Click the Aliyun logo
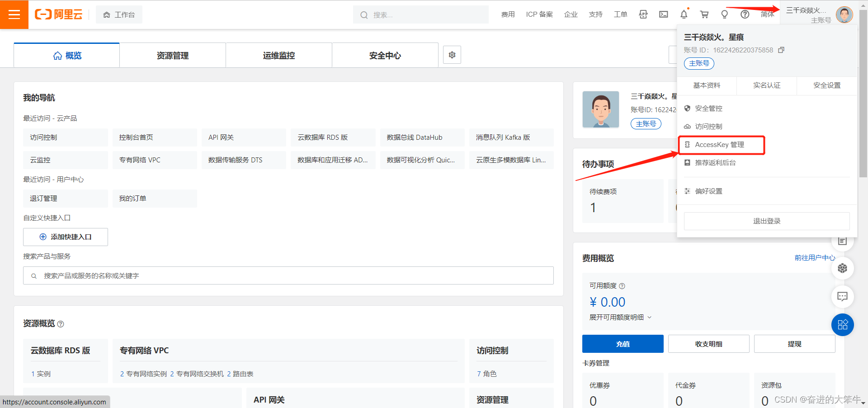This screenshot has width=868, height=408. [x=59, y=14]
